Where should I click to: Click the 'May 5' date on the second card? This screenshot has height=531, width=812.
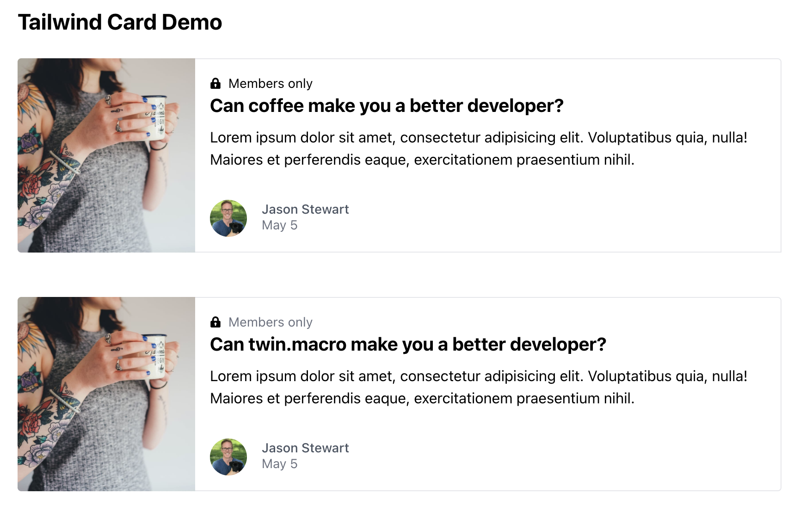[x=279, y=463]
